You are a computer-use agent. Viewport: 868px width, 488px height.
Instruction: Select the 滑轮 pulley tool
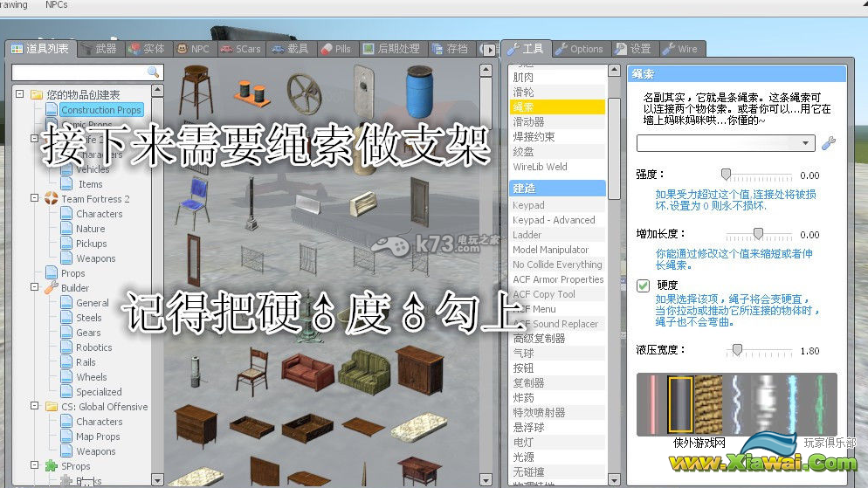(x=557, y=92)
